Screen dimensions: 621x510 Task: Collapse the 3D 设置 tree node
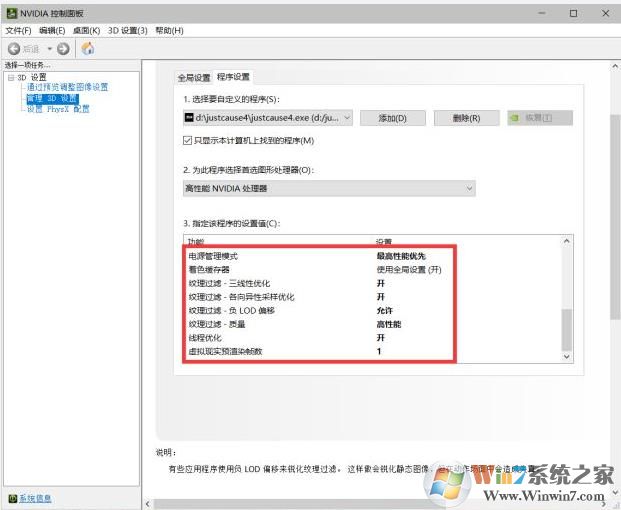tap(11, 78)
